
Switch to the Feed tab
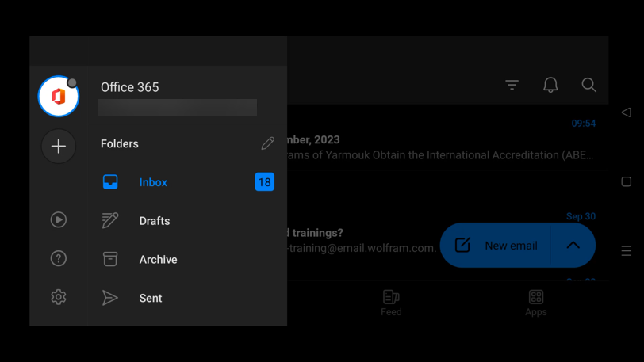point(391,303)
